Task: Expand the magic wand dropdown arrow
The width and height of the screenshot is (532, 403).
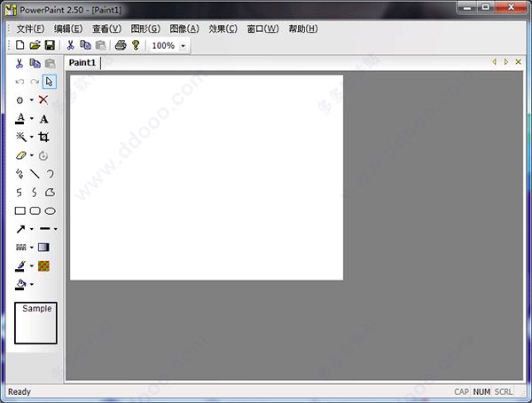Action: pos(32,137)
